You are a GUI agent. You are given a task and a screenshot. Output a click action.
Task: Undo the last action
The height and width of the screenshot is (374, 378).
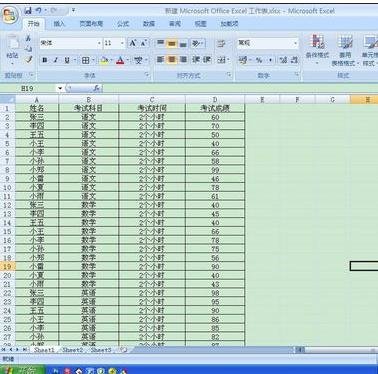click(x=39, y=11)
